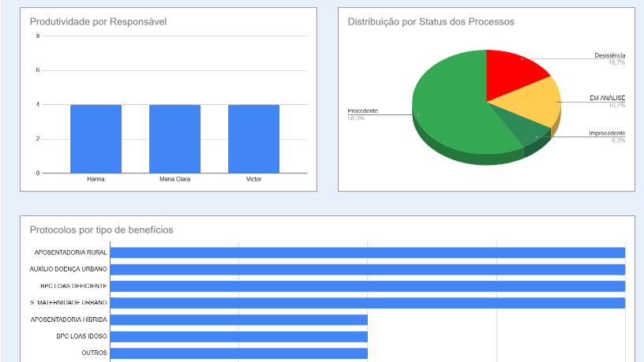Click the 'Desistência' pie label text

coord(609,55)
